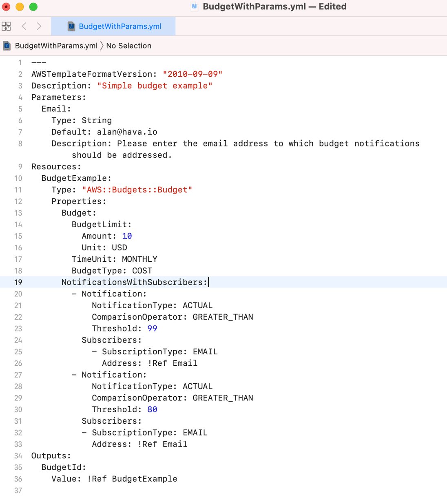Zoom the window with the green button

pyautogui.click(x=33, y=7)
